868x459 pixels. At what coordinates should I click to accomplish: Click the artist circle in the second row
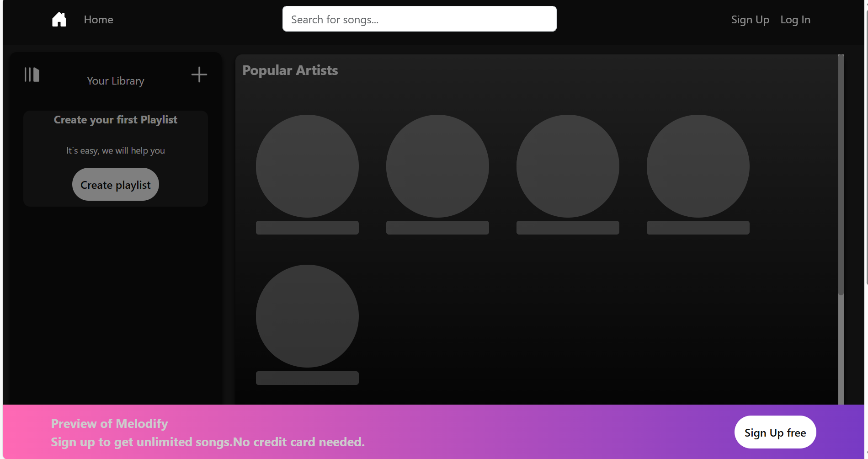[307, 315]
